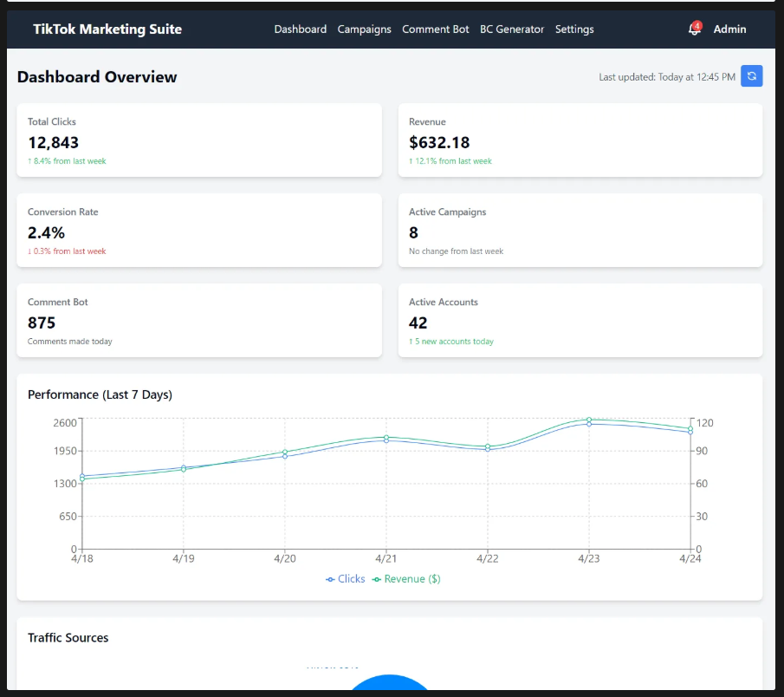Go to the Dashboard nav item
The image size is (784, 697).
click(300, 29)
